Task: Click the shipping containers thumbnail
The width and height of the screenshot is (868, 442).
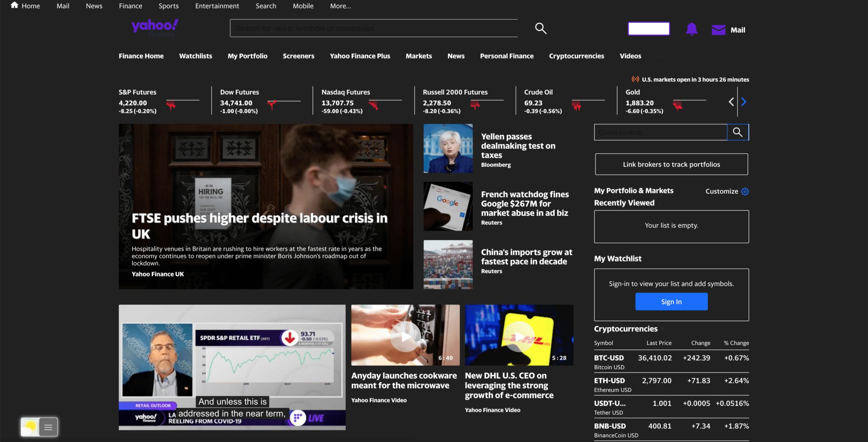Action: click(448, 265)
